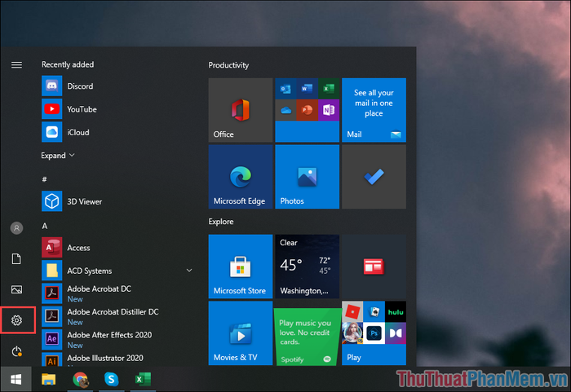This screenshot has width=571, height=392.
Task: Open Pictures icon in Start sidebar
Action: click(x=16, y=289)
